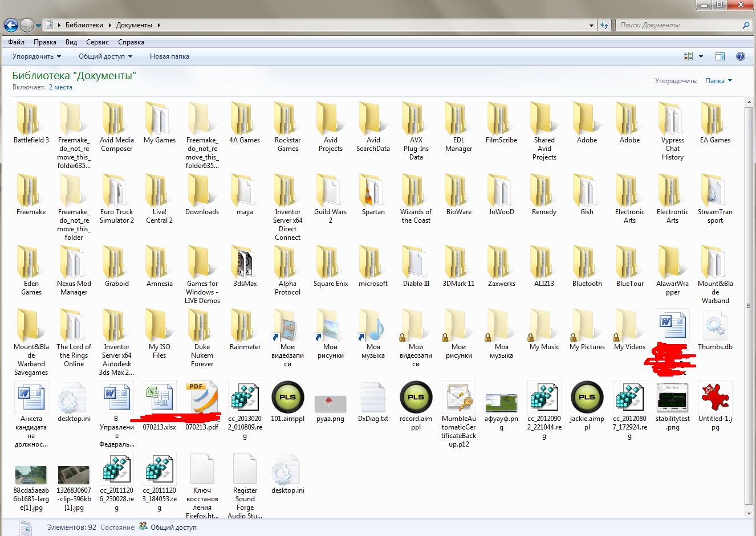Screen dimensions: 756x536
Task: Select the Register Sound Forge Audio Studio file
Action: click(x=245, y=486)
